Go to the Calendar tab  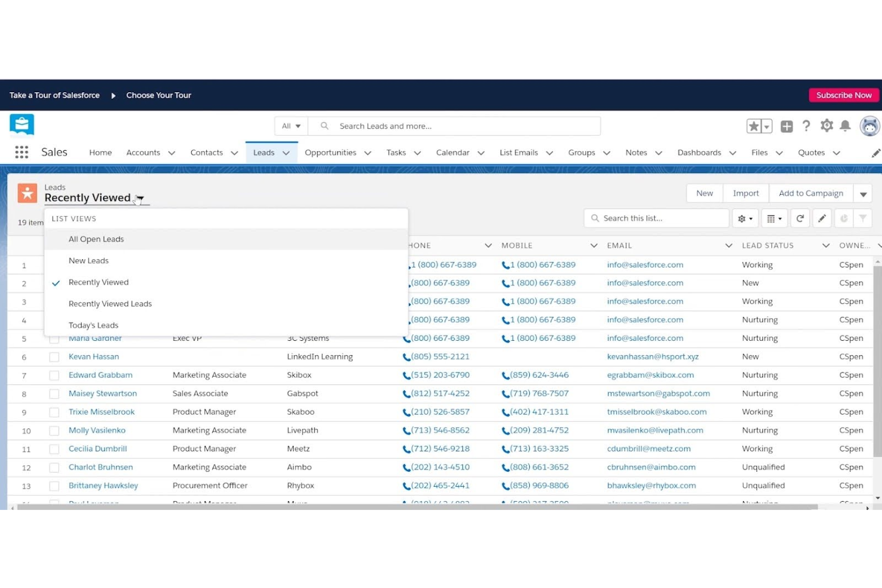click(452, 153)
